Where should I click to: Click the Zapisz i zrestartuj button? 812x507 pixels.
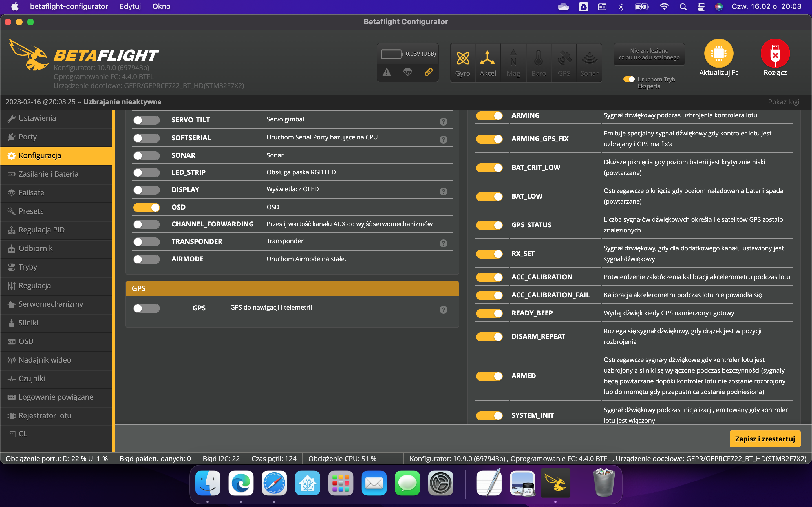click(x=765, y=439)
